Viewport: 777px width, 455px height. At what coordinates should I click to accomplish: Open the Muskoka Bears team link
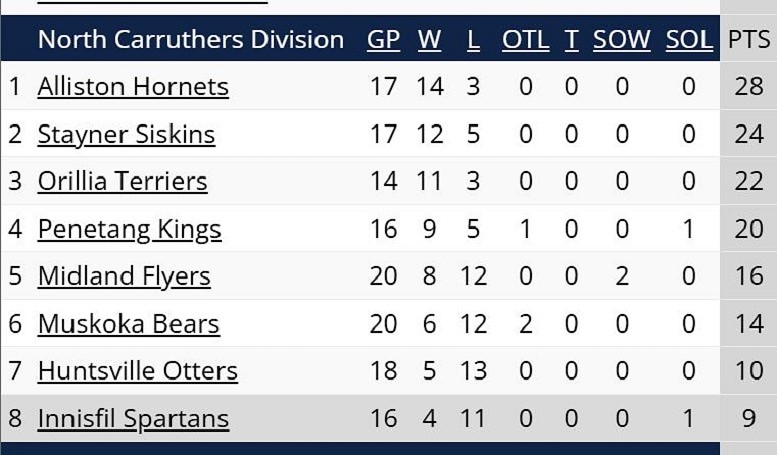pyautogui.click(x=128, y=324)
